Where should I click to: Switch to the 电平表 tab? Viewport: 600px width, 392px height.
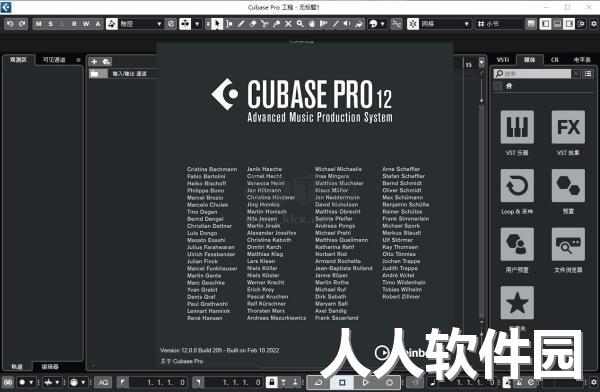582,60
